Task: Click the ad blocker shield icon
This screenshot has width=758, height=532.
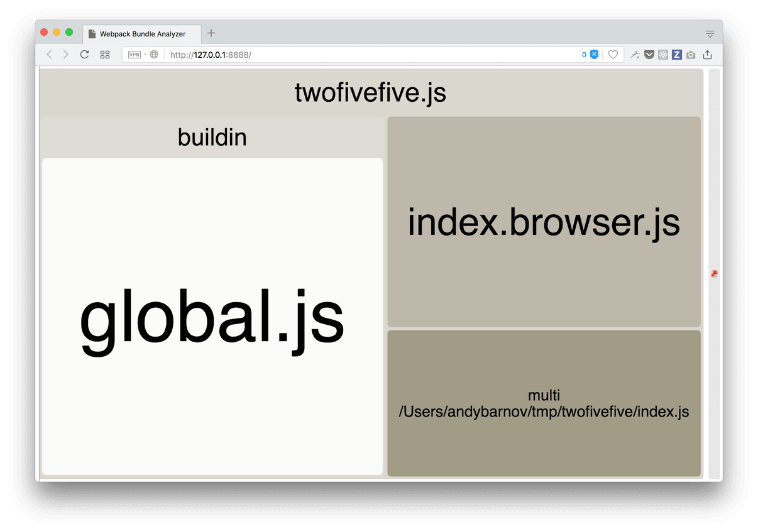Action: (x=594, y=55)
